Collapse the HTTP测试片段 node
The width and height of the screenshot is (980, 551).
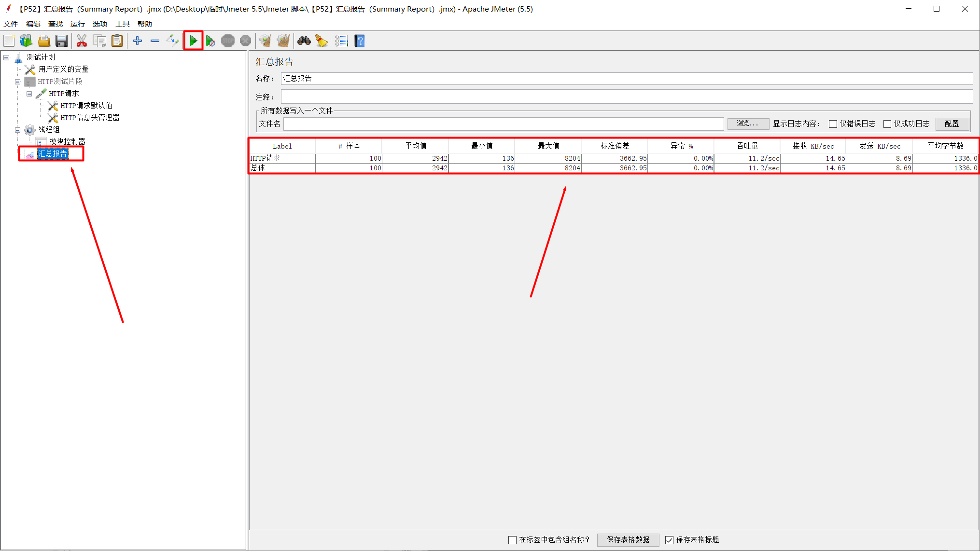[18, 82]
